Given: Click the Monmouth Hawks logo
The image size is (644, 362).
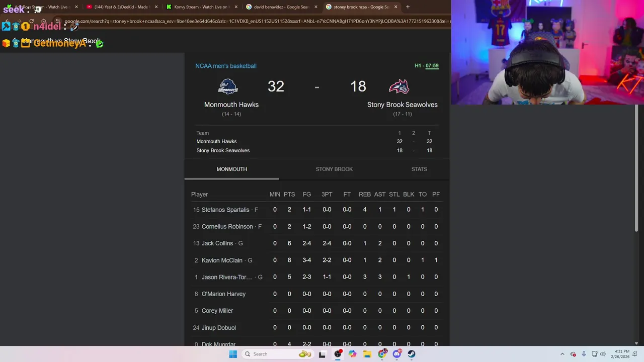Looking at the screenshot, I should point(228,86).
